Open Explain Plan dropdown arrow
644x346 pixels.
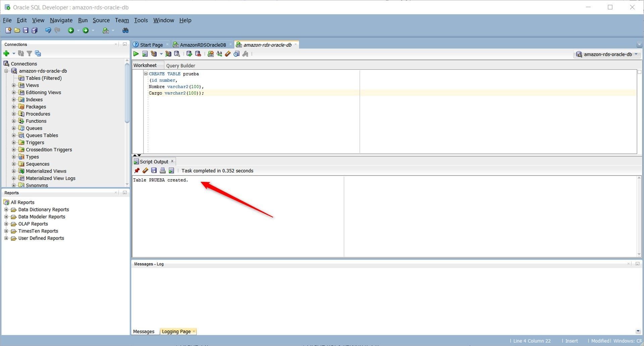(161, 54)
